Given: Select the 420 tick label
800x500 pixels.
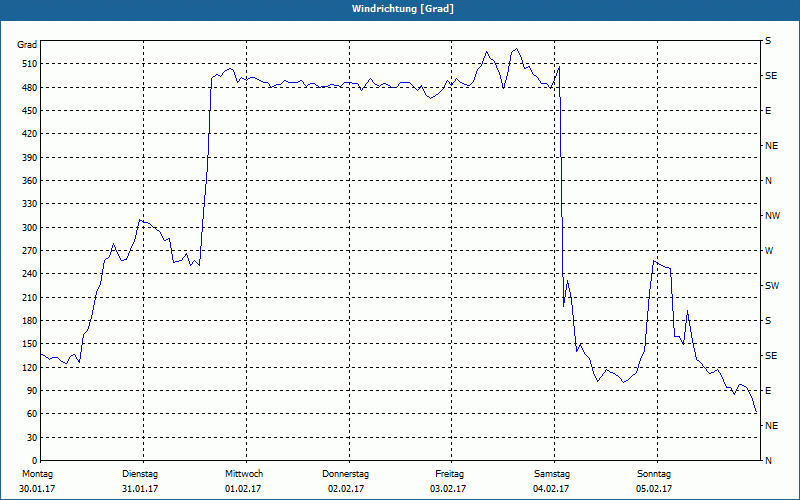Looking at the screenshot, I should 29,134.
